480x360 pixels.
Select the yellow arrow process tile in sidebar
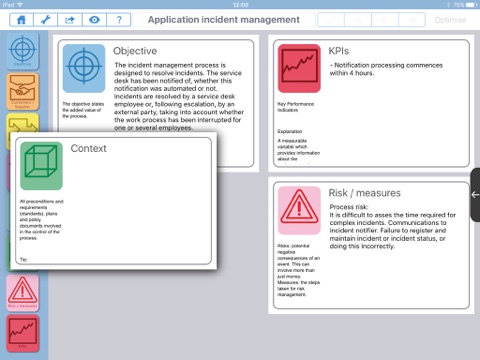point(22,123)
